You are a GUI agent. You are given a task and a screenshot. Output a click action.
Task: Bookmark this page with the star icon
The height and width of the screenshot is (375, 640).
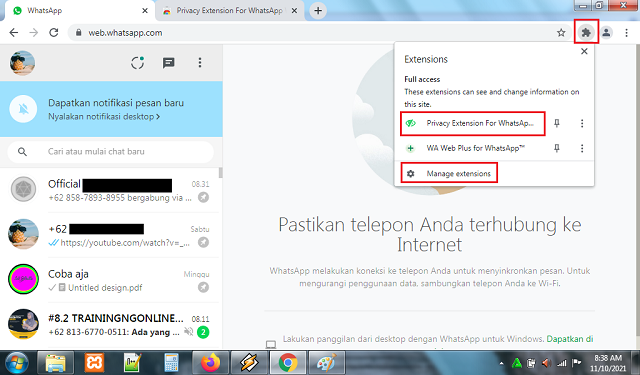pos(561,33)
